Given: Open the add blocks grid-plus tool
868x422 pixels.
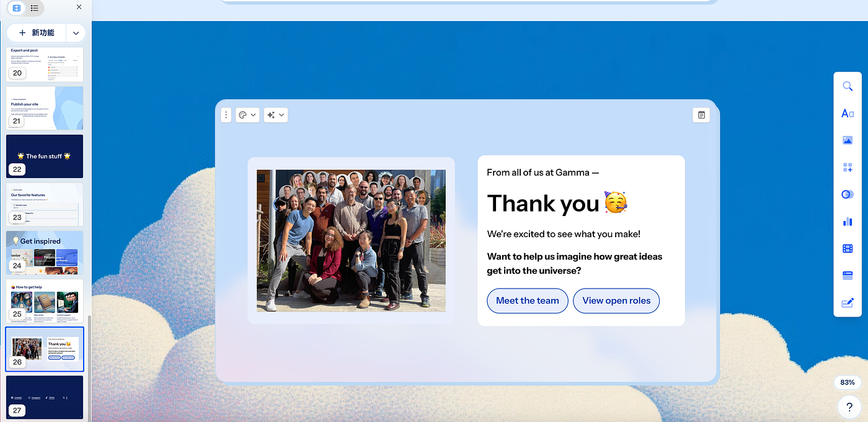Looking at the screenshot, I should (848, 168).
